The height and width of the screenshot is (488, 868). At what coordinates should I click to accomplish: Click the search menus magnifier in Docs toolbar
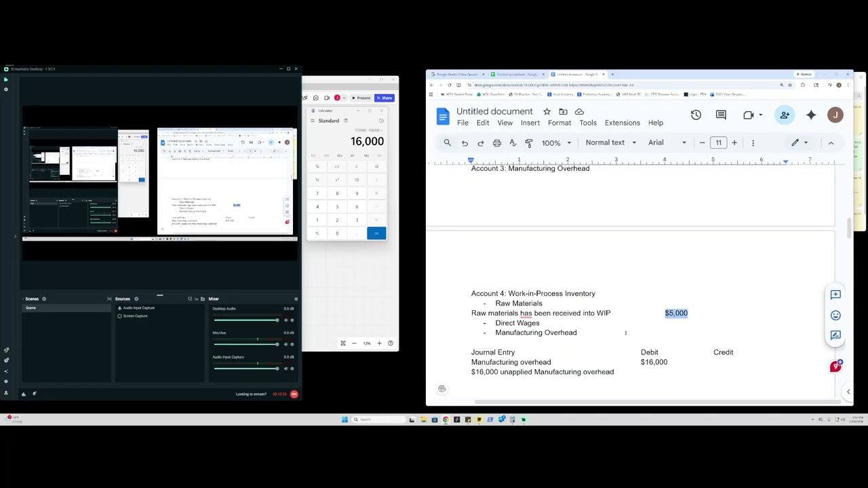pyautogui.click(x=448, y=143)
